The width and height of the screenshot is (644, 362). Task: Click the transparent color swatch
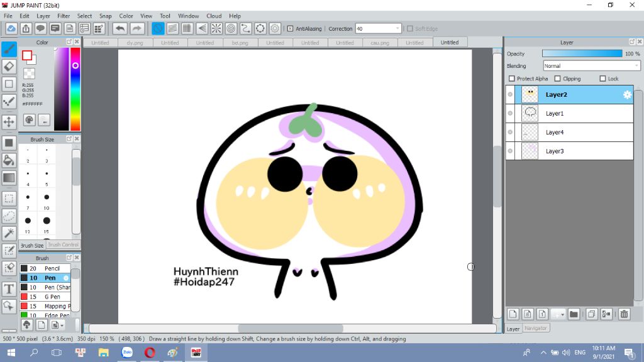pyautogui.click(x=29, y=74)
